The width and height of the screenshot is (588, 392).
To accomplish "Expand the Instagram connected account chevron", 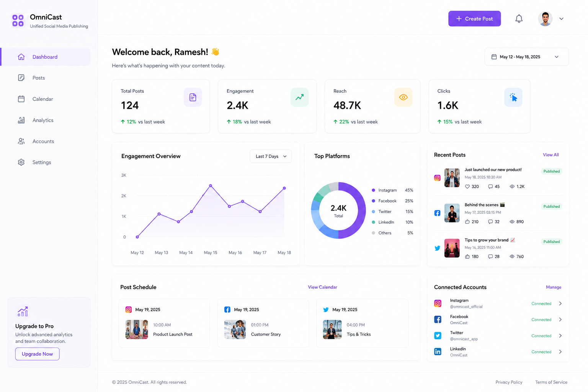I will [560, 304].
